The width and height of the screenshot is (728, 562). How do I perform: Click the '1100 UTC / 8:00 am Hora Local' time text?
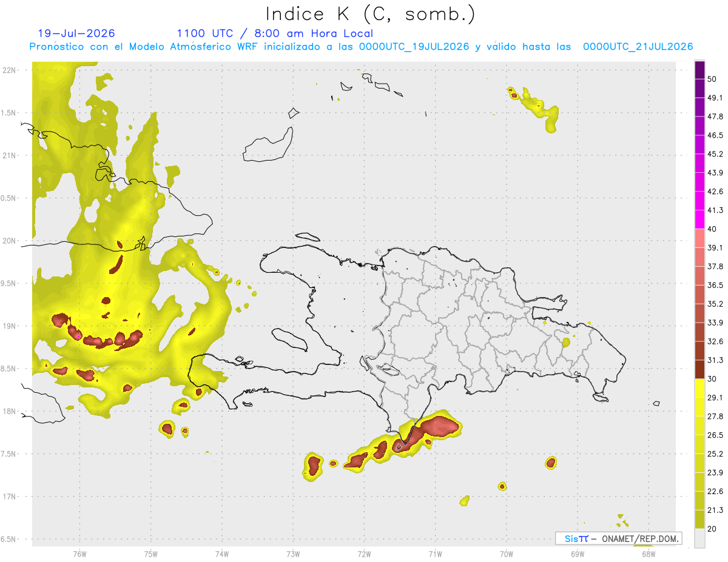click(x=275, y=33)
